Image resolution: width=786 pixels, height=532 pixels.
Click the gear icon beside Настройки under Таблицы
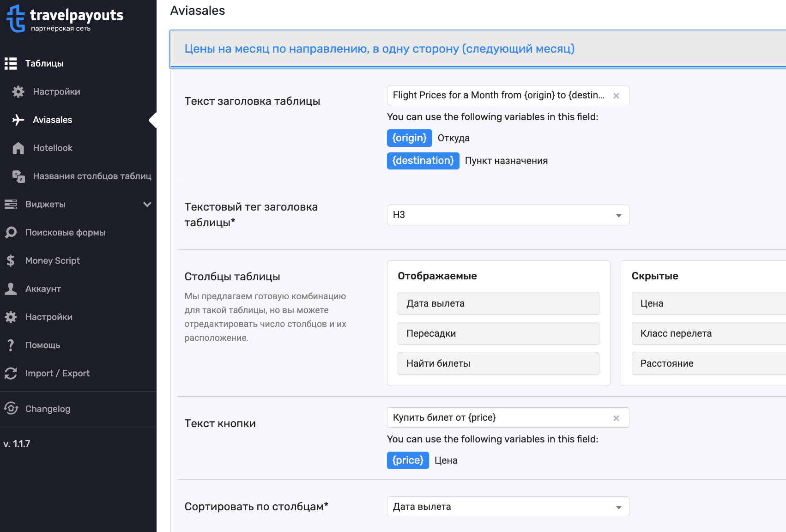[x=18, y=91]
